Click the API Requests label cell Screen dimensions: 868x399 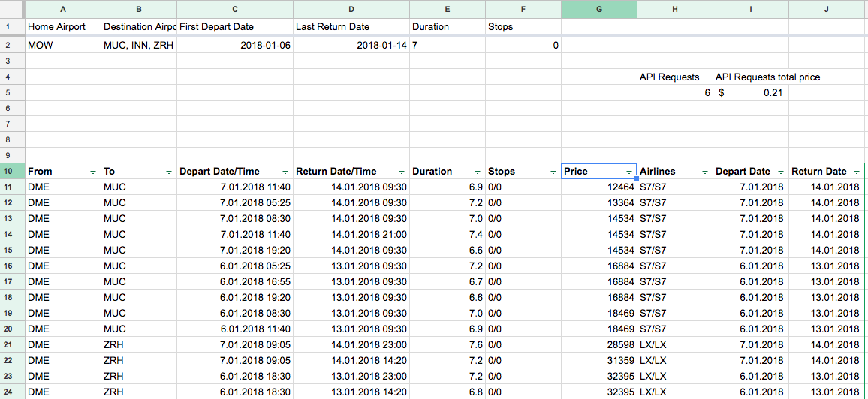point(675,76)
